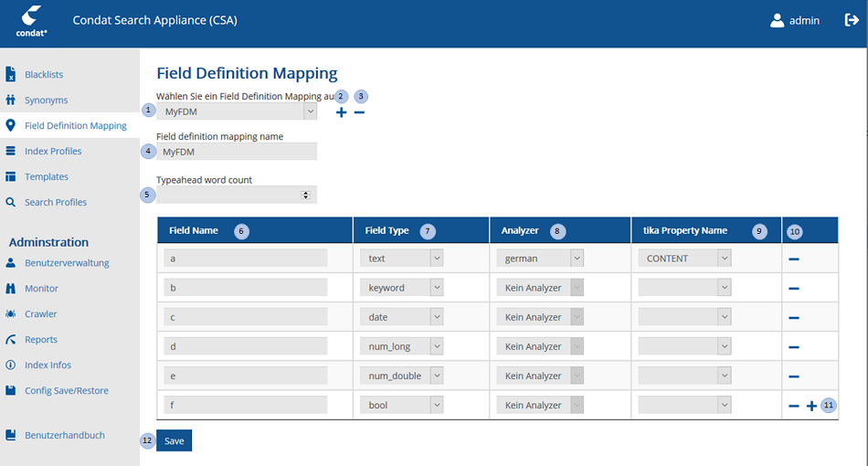Click Kein Analyzer dropdown in row c
The image size is (868, 466).
pyautogui.click(x=540, y=316)
